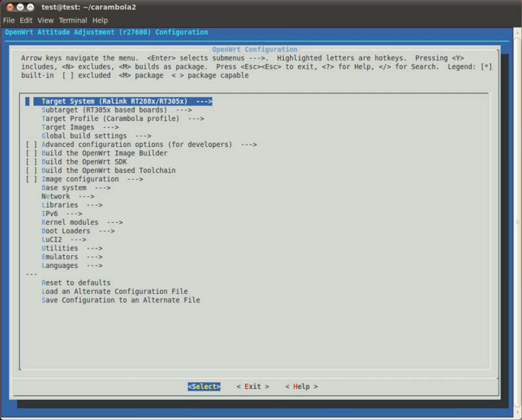Click the OpenWrt Attitude Adjustment (r27600) Configuration header
Viewport: 522px width, 420px height.
(107, 32)
